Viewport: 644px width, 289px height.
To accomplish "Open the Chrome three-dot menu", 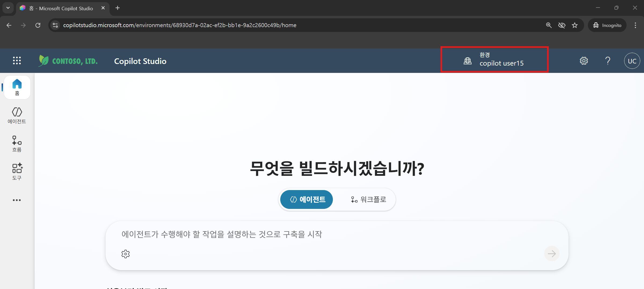I will point(635,25).
